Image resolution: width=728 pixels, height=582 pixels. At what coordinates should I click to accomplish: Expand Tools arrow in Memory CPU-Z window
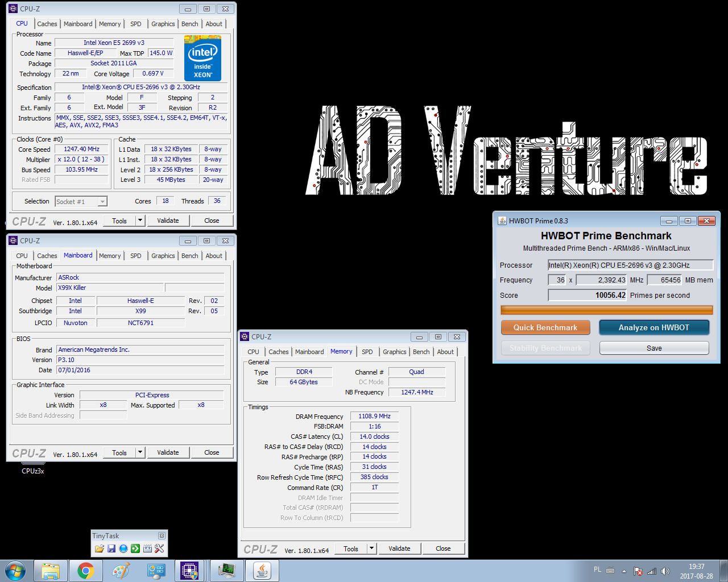[x=372, y=548]
